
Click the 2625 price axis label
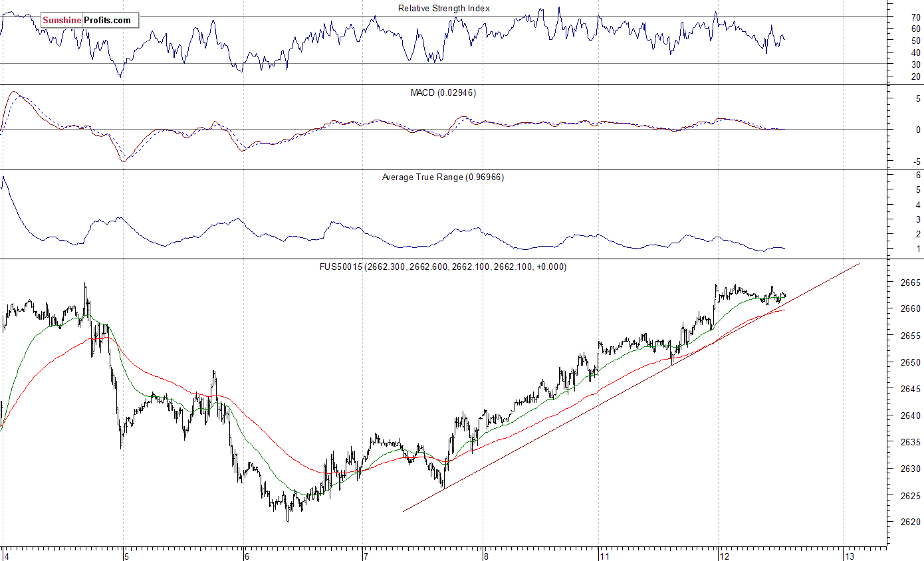tap(912, 495)
